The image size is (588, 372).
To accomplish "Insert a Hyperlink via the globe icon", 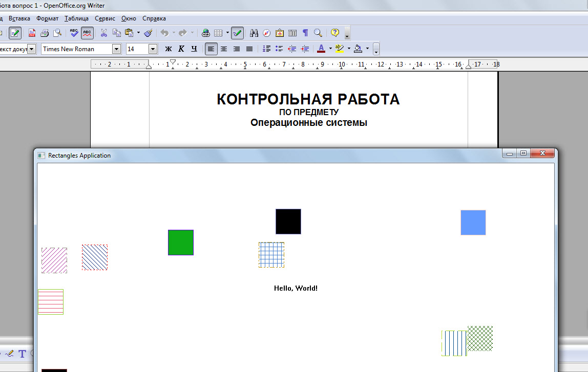I will [205, 33].
